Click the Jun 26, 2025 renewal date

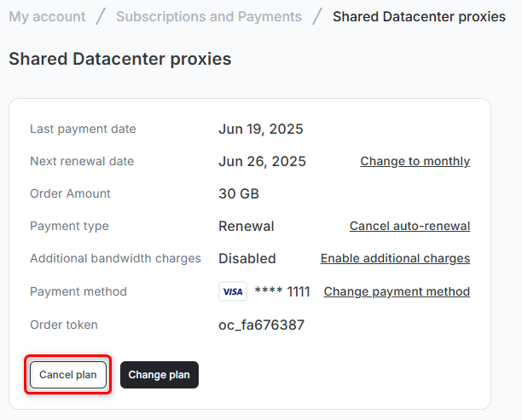coord(262,161)
